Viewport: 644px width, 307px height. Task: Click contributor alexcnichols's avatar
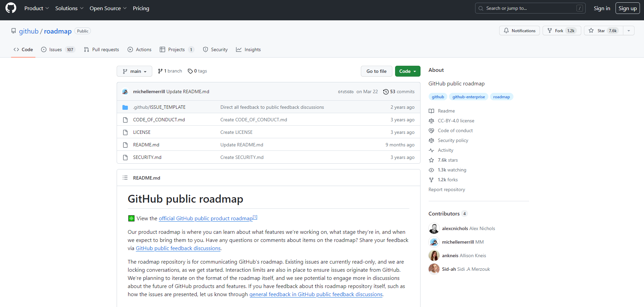tap(434, 228)
